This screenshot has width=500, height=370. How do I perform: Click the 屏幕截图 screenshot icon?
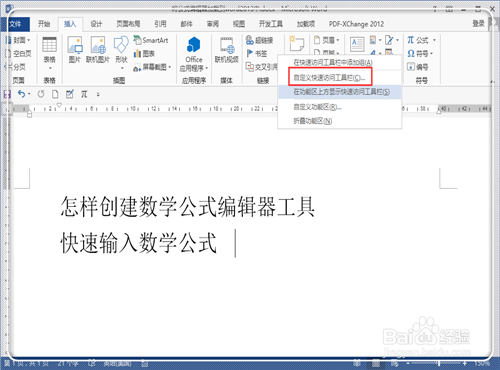[x=137, y=68]
